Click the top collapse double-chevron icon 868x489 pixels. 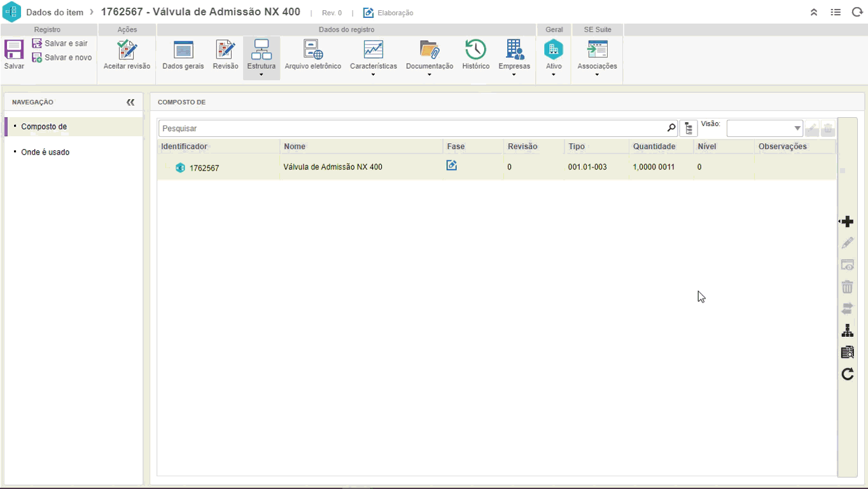(x=813, y=12)
